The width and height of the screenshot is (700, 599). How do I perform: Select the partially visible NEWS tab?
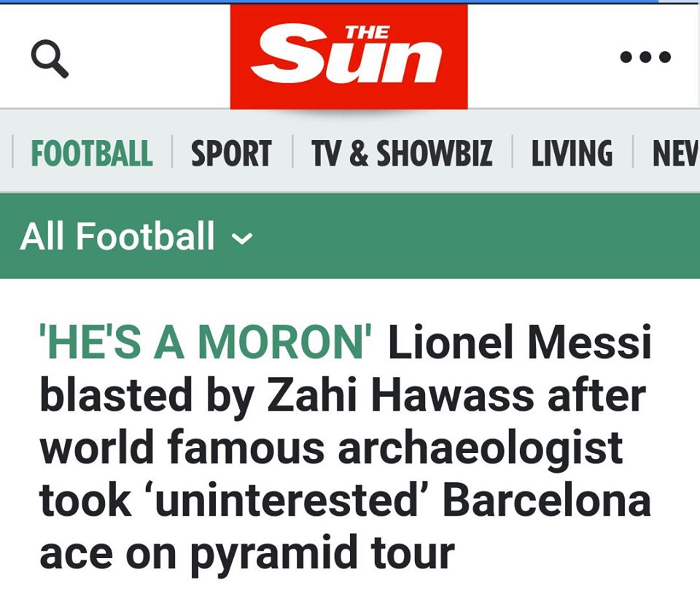tap(674, 153)
